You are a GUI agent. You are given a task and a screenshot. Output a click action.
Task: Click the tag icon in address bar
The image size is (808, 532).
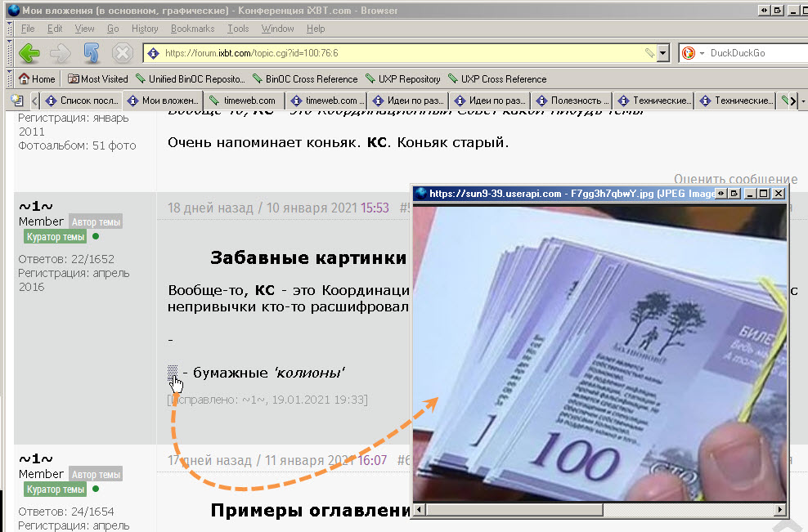click(650, 53)
